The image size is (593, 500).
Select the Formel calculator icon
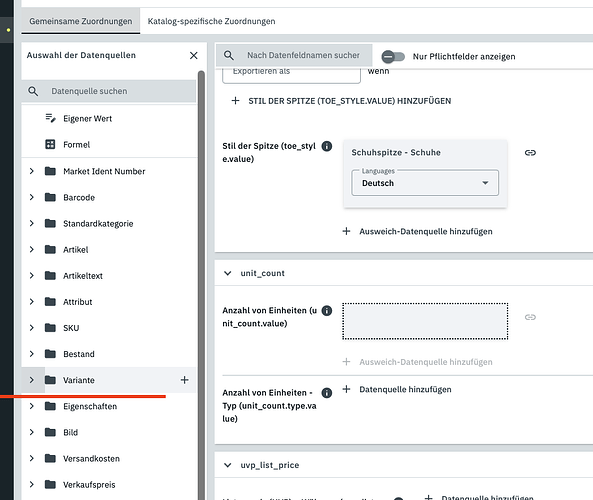pyautogui.click(x=50, y=144)
